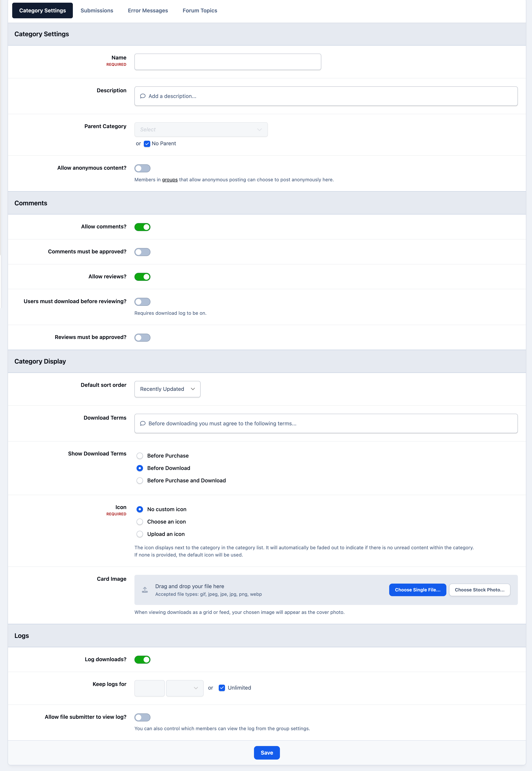Select No custom icon radio option
This screenshot has height=771, width=532.
140,509
